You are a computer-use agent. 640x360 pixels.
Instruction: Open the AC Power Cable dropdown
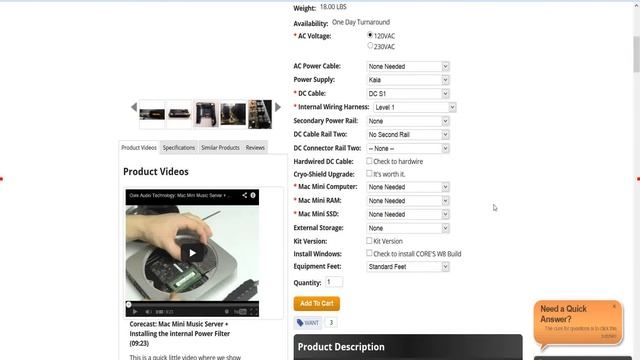click(x=408, y=66)
